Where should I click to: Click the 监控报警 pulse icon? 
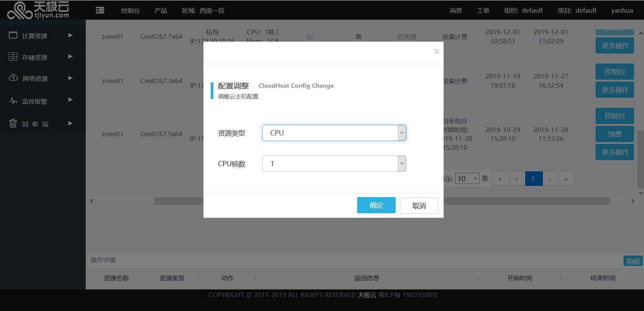pyautogui.click(x=13, y=101)
